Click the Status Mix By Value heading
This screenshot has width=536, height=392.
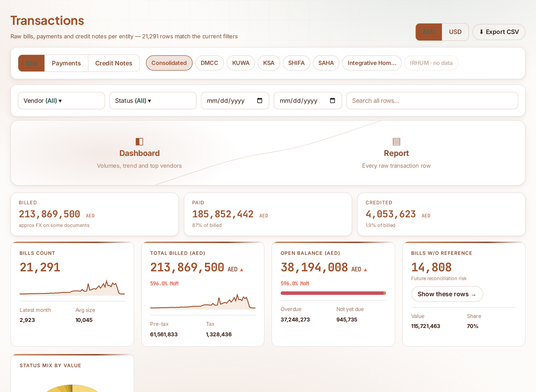(50, 366)
